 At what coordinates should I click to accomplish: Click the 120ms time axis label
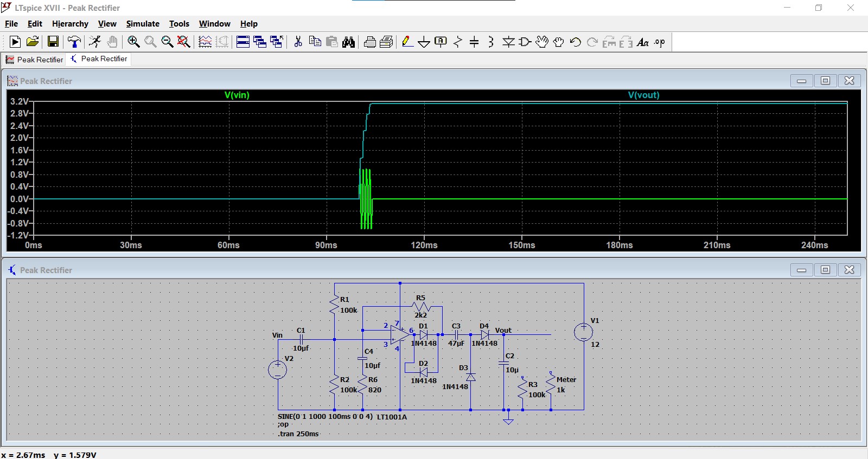(424, 245)
